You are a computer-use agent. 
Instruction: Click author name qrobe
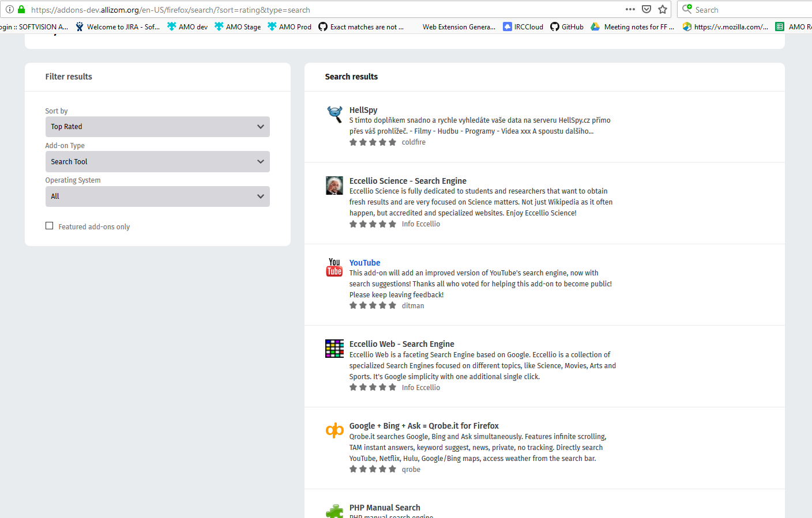[x=411, y=470]
